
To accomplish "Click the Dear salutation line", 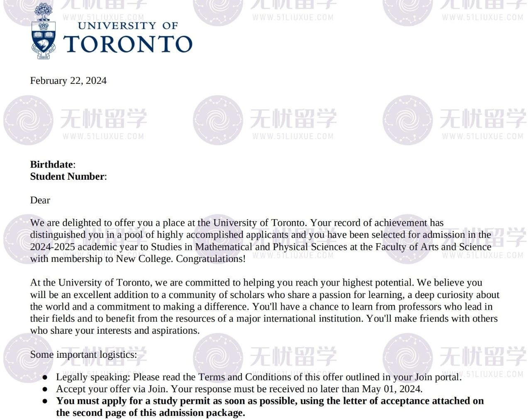I will coord(40,200).
